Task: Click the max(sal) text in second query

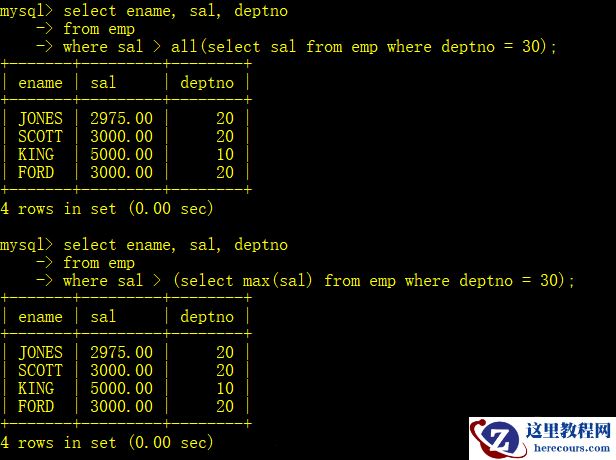Action: point(277,280)
